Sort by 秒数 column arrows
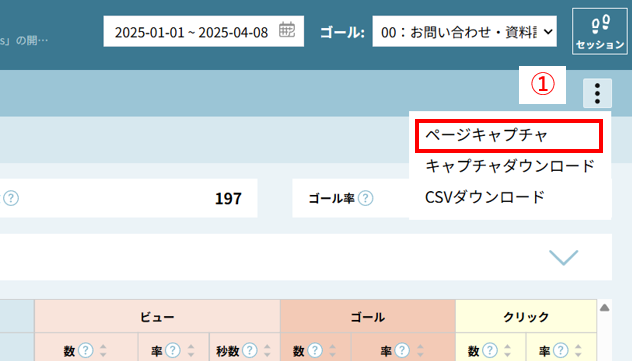632x361 pixels. (x=267, y=351)
